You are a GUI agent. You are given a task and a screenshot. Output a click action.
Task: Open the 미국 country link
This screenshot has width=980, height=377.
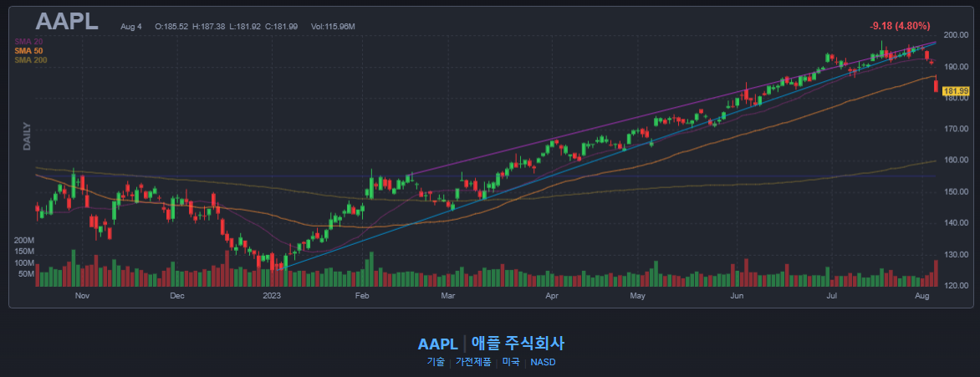click(x=511, y=362)
